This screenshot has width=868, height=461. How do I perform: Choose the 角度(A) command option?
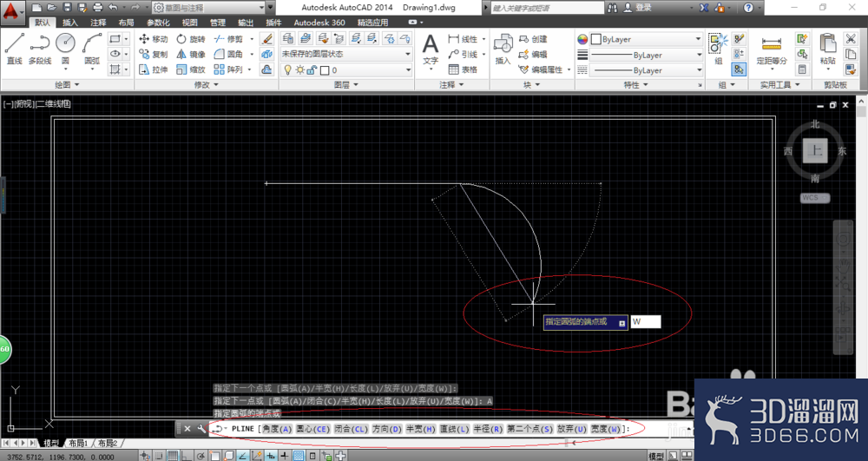tap(278, 429)
